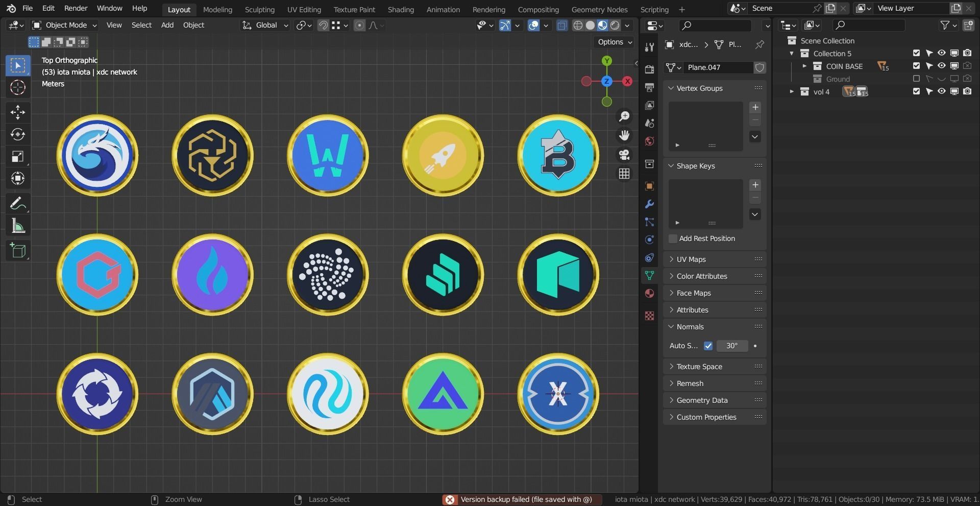
Task: Switch to Modeling workspace tab
Action: pos(217,9)
